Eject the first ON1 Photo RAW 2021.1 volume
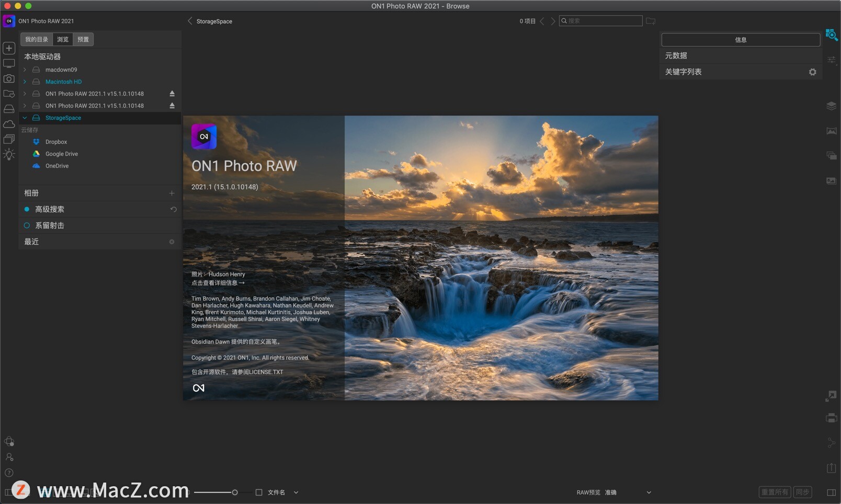Screen dimensions: 841x504 coord(172,94)
